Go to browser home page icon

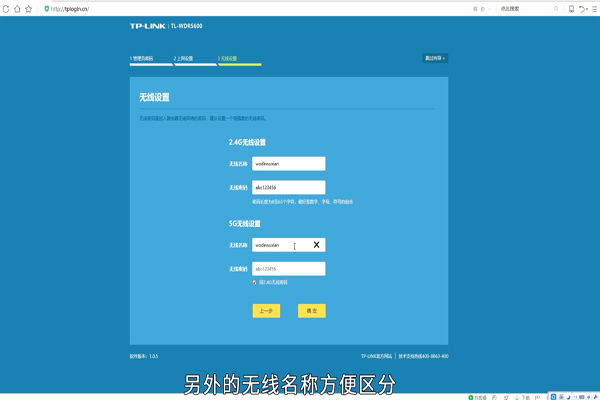point(17,9)
